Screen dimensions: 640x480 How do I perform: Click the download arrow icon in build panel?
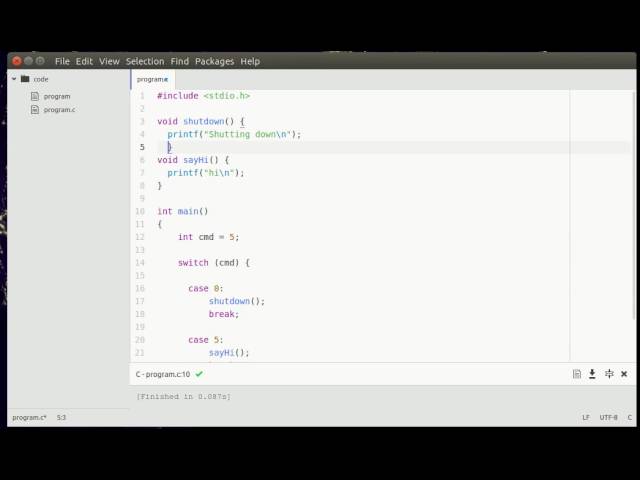(592, 374)
